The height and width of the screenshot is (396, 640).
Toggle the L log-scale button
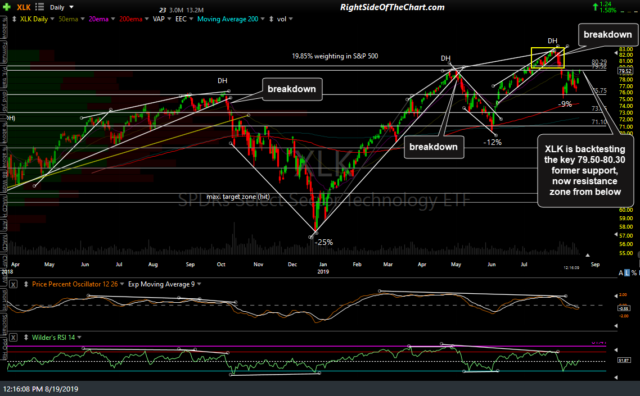point(627,273)
